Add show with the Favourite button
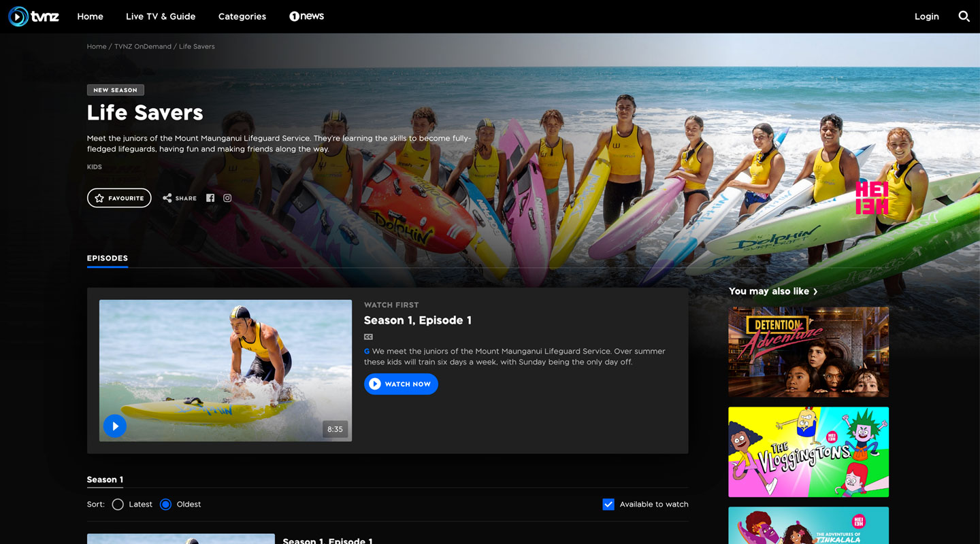 pyautogui.click(x=119, y=198)
